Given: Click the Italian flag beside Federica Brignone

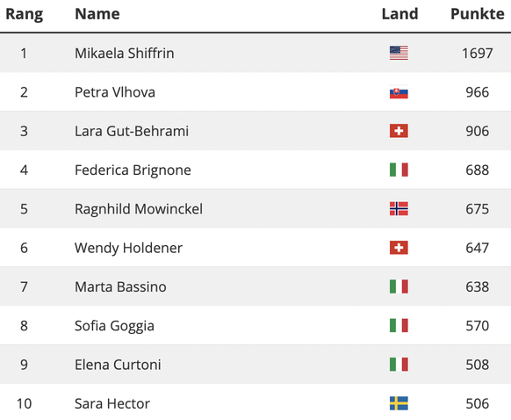Looking at the screenshot, I should point(399,170).
